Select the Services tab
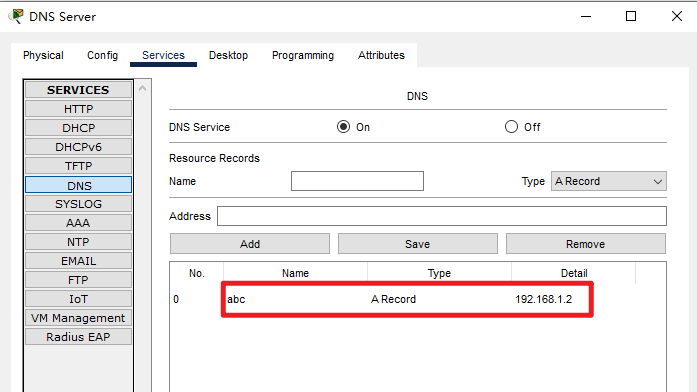The image size is (697, 392). click(x=163, y=55)
